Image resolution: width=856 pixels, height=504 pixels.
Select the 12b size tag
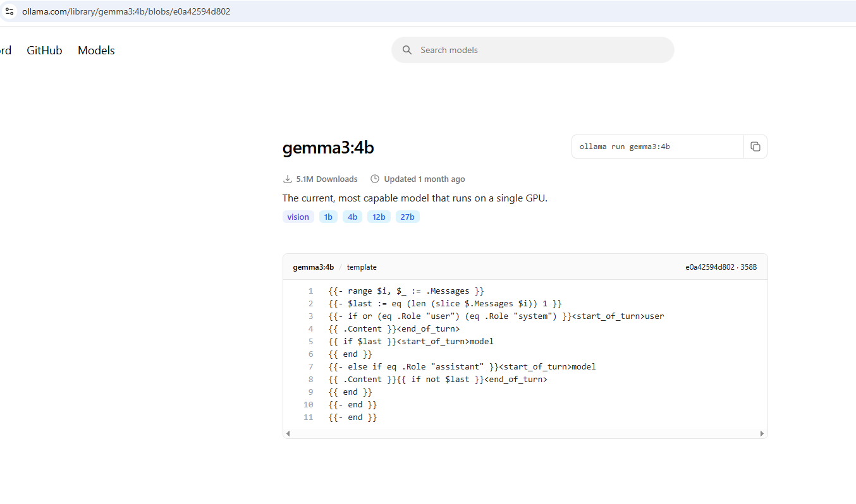(x=379, y=217)
